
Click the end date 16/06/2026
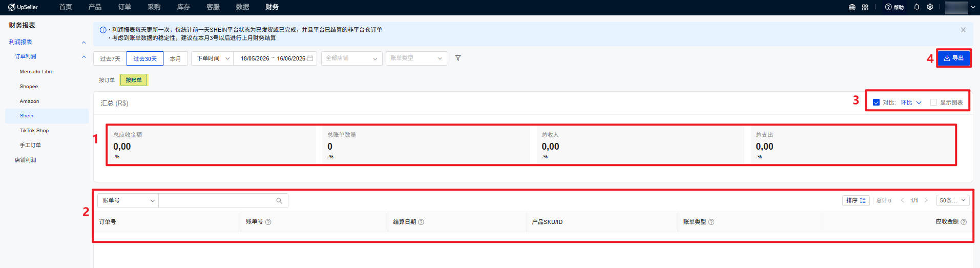pyautogui.click(x=291, y=58)
